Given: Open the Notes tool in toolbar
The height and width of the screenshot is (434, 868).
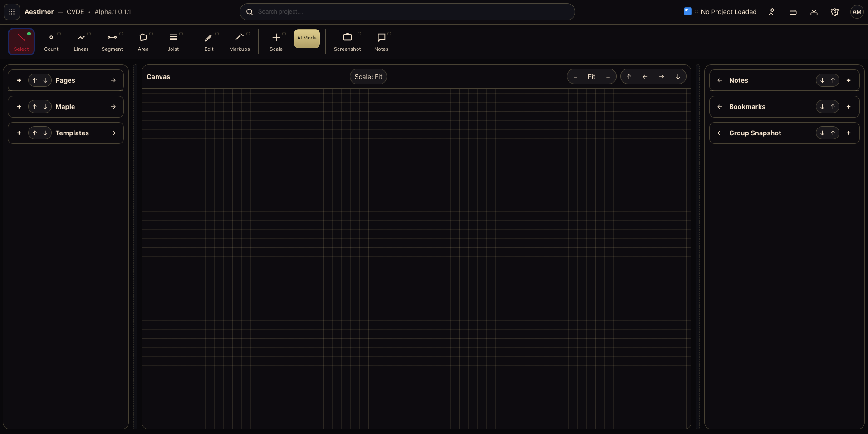Looking at the screenshot, I should [381, 42].
